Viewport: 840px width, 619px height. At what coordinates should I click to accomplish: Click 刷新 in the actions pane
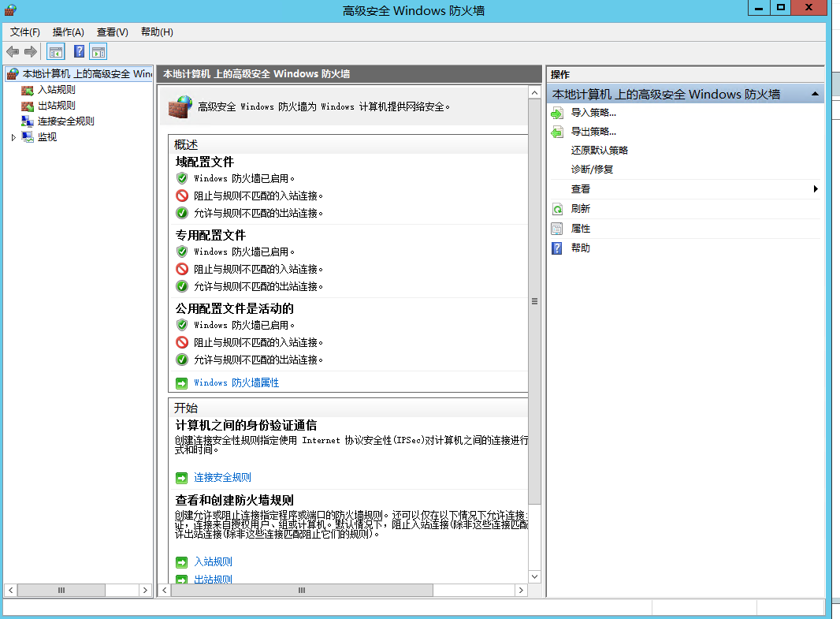click(580, 208)
